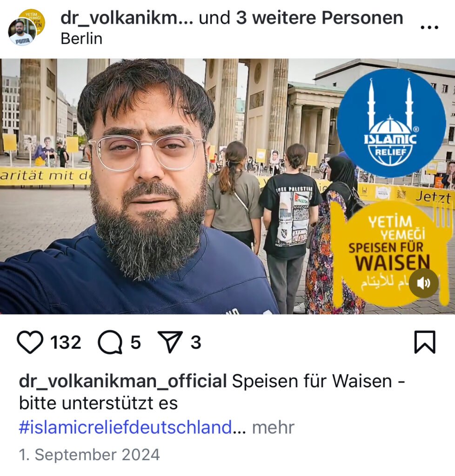The width and height of the screenshot is (455, 476).
Task: Tap the 3 shares count
Action: (195, 343)
